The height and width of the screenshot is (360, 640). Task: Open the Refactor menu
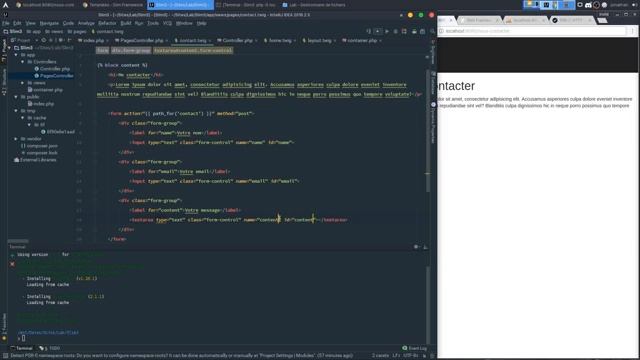click(x=107, y=23)
